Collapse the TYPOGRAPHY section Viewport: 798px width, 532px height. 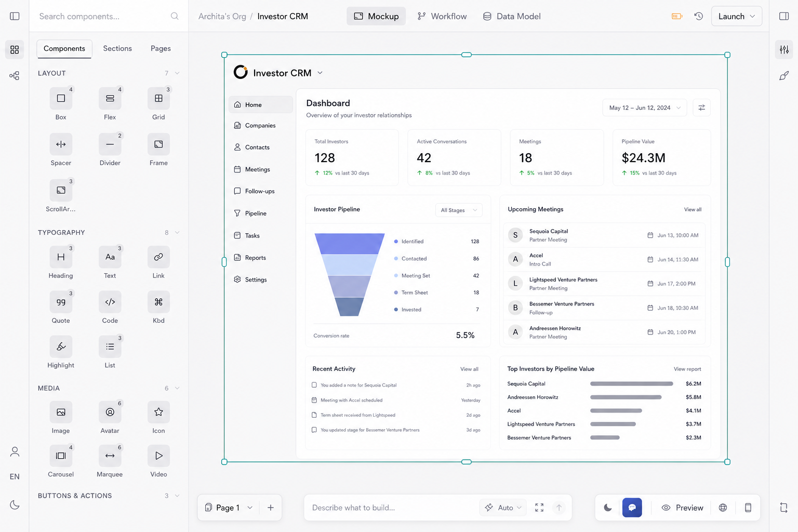point(177,232)
